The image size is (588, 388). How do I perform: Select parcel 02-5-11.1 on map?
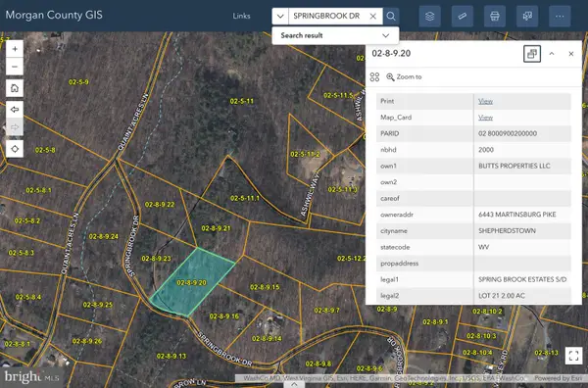pyautogui.click(x=245, y=198)
